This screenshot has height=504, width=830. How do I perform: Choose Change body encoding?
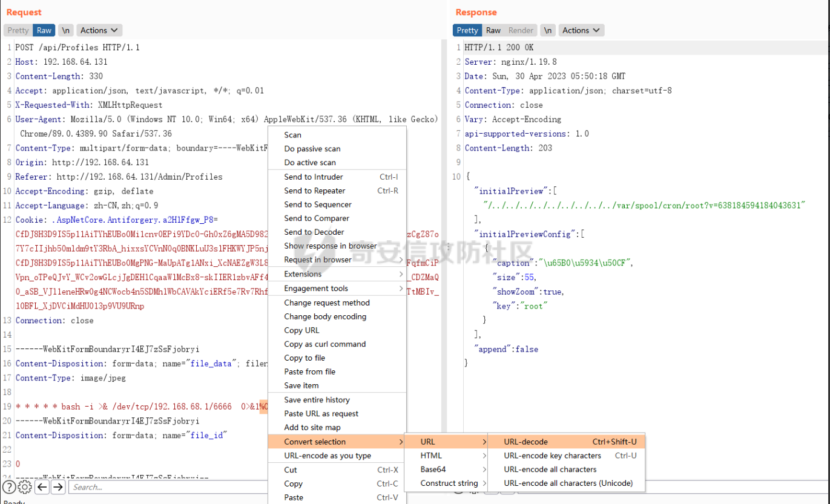point(337,316)
